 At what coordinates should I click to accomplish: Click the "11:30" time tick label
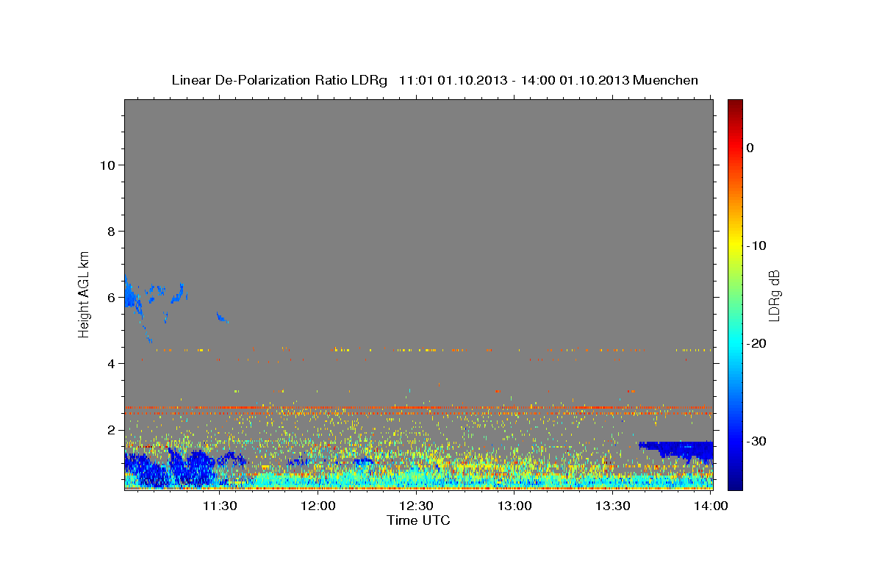click(219, 506)
